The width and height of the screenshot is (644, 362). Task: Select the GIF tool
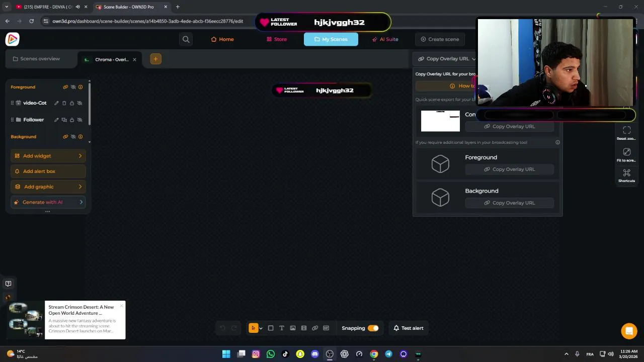(x=326, y=328)
